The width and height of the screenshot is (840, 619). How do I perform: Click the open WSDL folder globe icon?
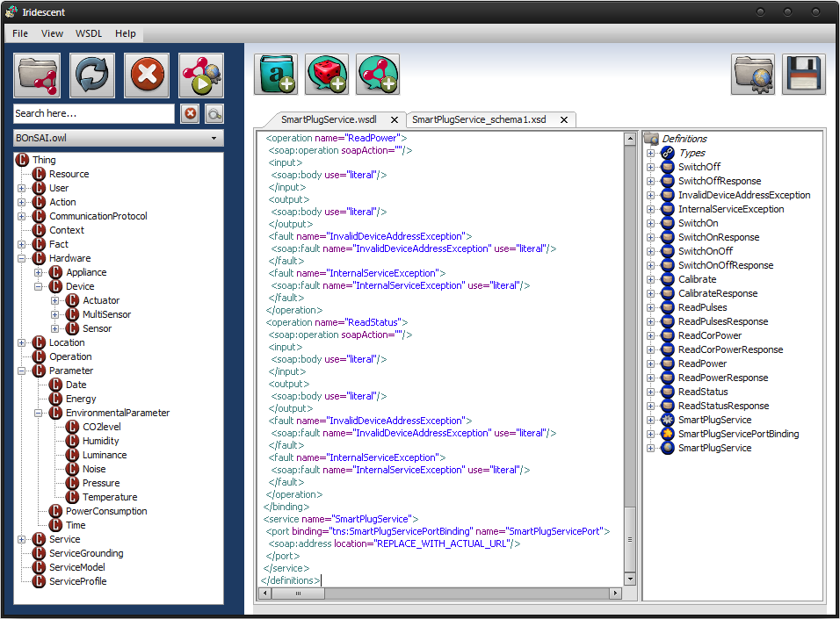click(753, 75)
